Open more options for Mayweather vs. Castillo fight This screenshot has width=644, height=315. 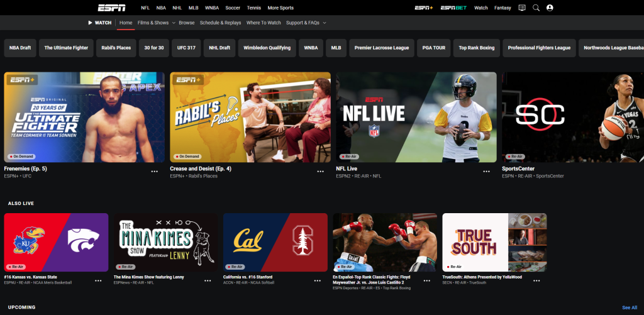click(427, 281)
